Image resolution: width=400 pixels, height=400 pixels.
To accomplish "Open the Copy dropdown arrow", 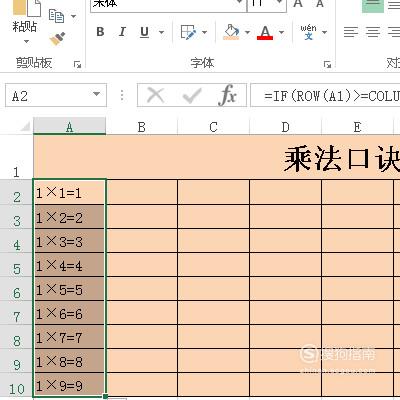I will pos(73,16).
